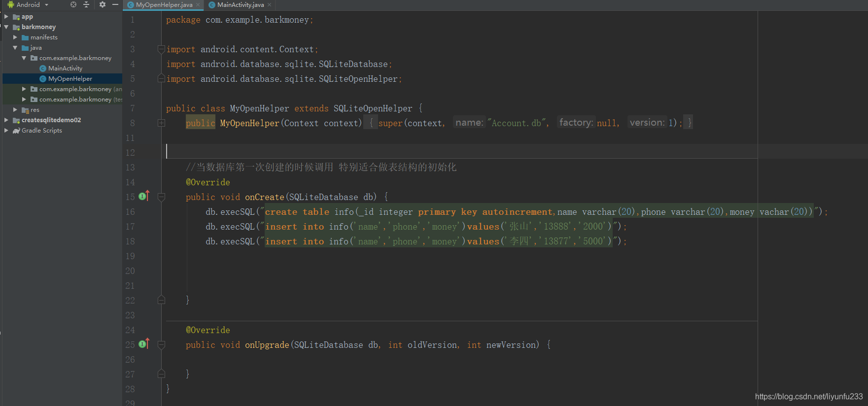This screenshot has width=868, height=406.
Task: Collapse the imports fold marker at line 3
Action: [161, 49]
